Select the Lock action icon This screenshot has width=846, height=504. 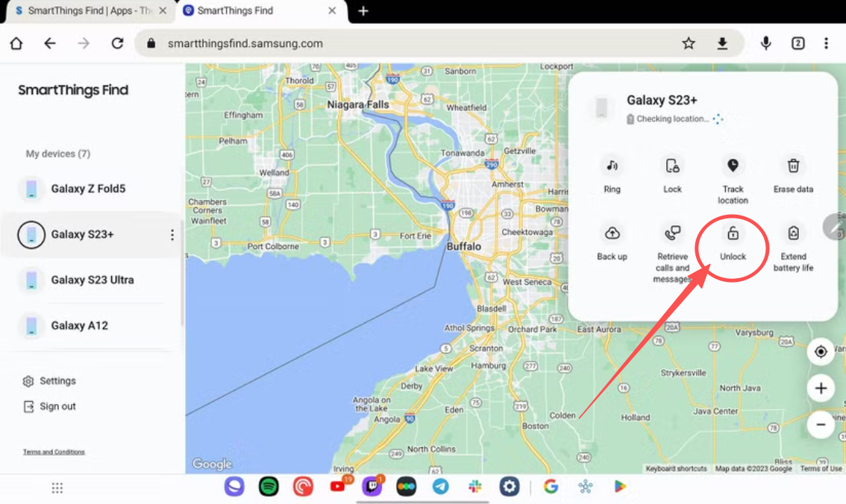[x=672, y=166]
